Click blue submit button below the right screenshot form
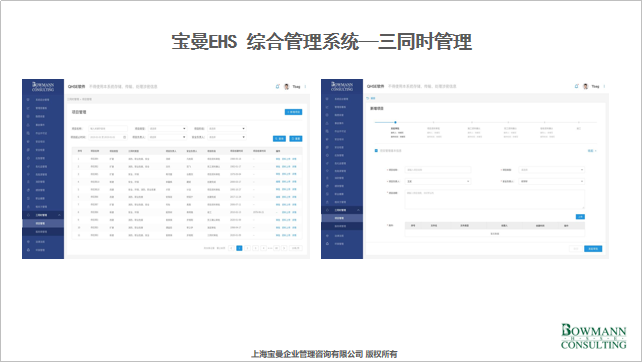Viewport: 643px width, 363px height. pyautogui.click(x=593, y=249)
